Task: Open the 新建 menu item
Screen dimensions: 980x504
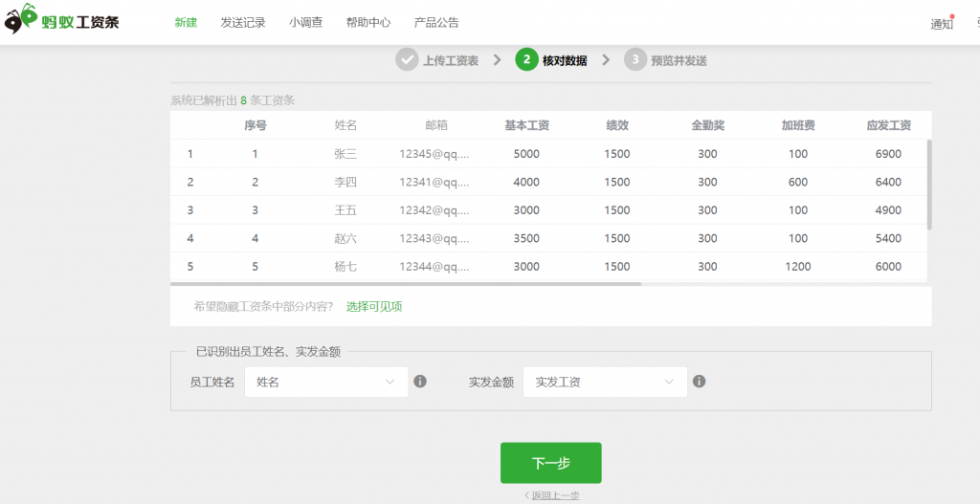Action: coord(186,22)
